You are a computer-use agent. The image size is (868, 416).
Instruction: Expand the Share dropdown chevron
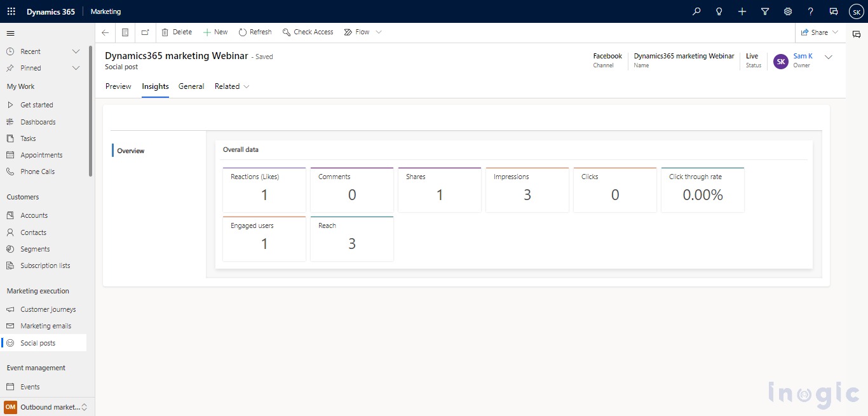click(835, 32)
